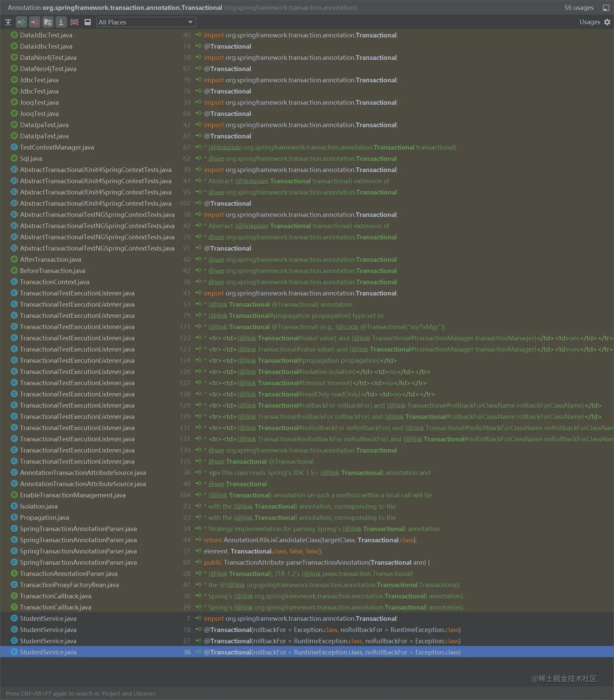Toggle the red write access filter
This screenshot has height=700, width=614.
pyautogui.click(x=35, y=22)
